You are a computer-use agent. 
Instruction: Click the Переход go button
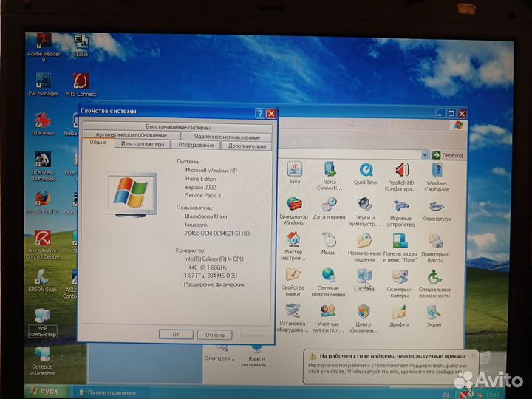448,155
